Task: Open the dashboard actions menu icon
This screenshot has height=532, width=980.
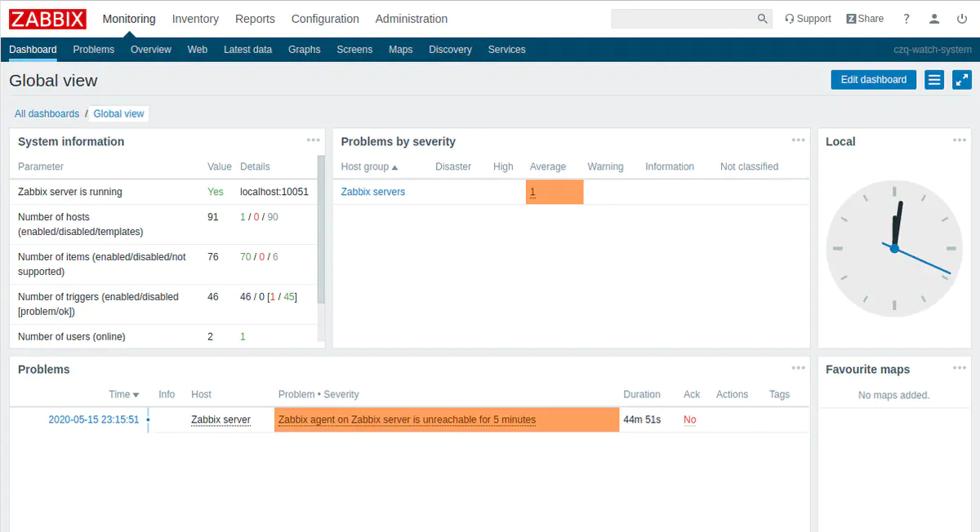Action: pos(935,80)
